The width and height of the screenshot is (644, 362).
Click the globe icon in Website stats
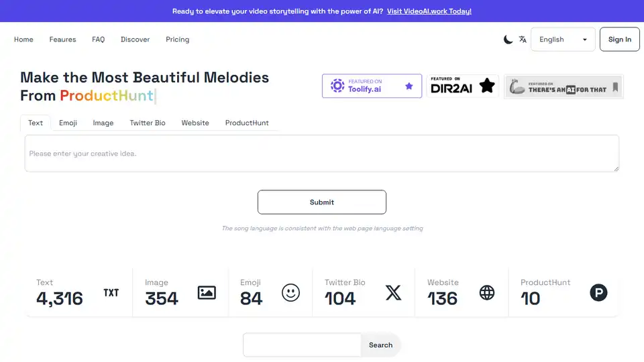487,293
